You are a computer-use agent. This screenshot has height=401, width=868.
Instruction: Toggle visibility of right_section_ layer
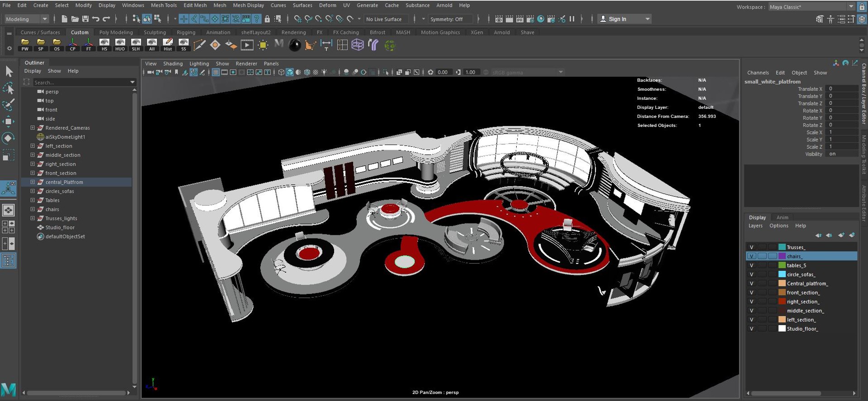(x=751, y=302)
